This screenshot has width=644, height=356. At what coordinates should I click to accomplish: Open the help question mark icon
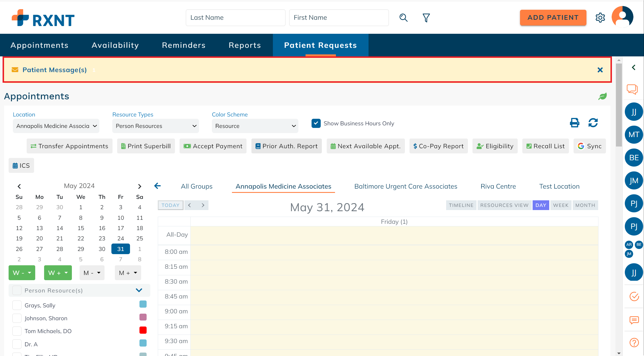pos(634,342)
